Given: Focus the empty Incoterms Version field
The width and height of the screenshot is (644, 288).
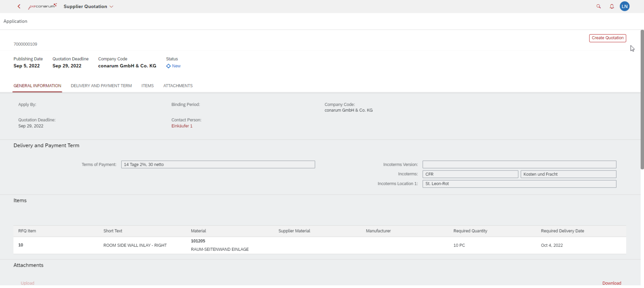Looking at the screenshot, I should [x=519, y=164].
